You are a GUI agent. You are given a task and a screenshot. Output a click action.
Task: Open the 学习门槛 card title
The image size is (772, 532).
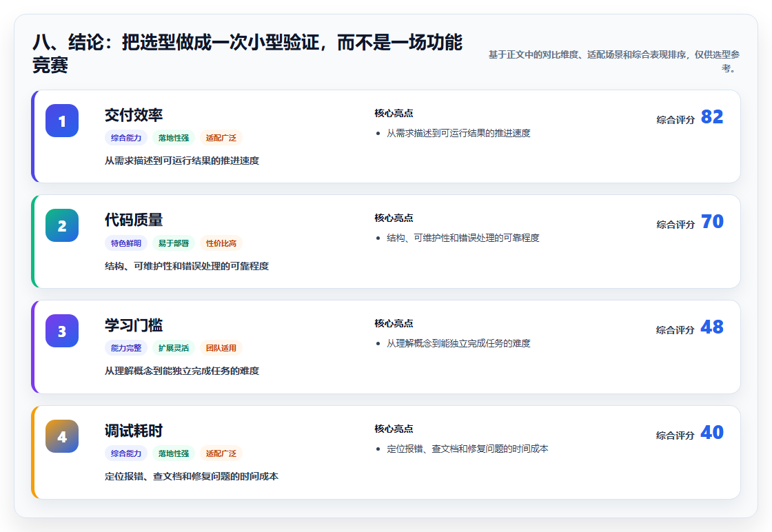(134, 325)
